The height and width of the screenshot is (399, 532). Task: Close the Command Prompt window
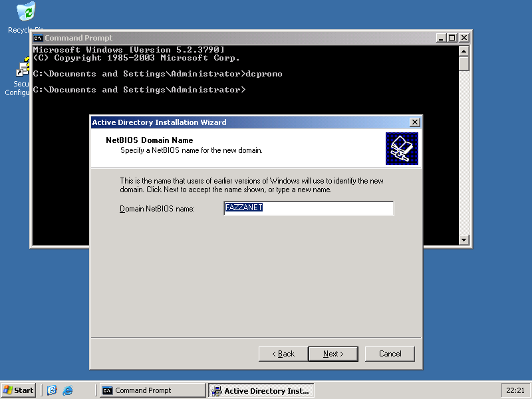click(464, 38)
